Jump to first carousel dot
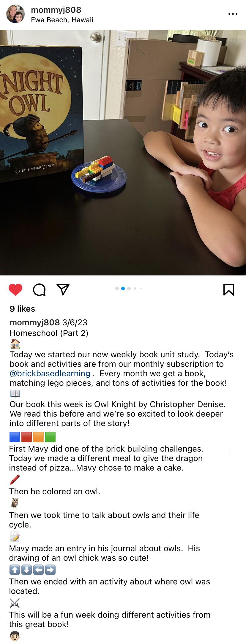Image resolution: width=246 pixels, height=644 pixels. 117,288
